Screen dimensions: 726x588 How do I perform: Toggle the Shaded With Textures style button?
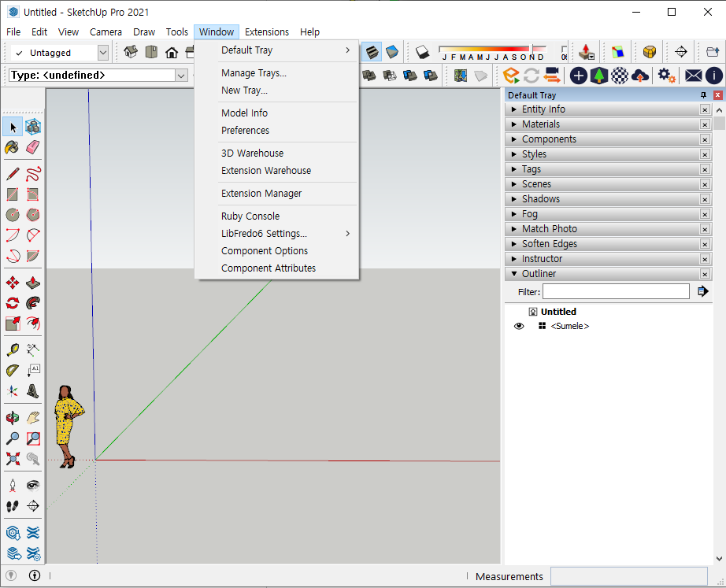[x=372, y=52]
